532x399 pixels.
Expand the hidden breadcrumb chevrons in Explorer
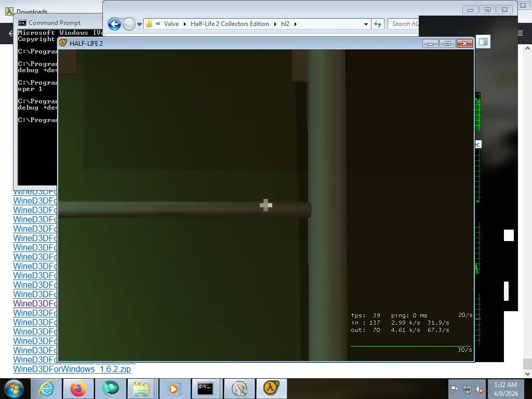(x=158, y=24)
